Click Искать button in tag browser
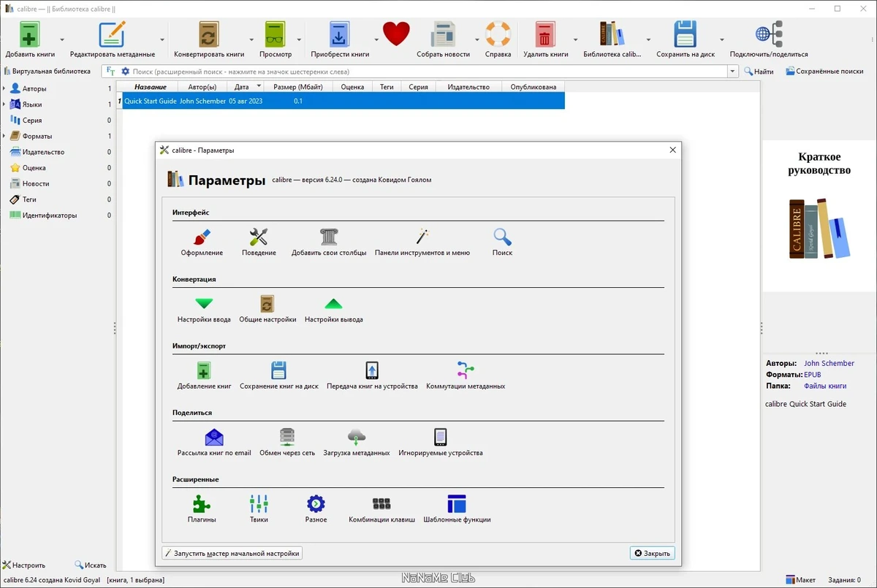The width and height of the screenshot is (877, 588). (x=91, y=565)
